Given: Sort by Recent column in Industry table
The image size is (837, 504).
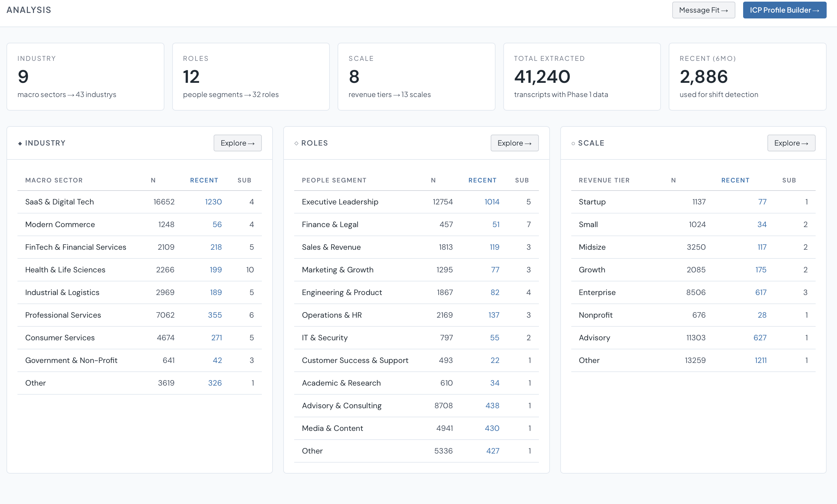Looking at the screenshot, I should point(204,180).
